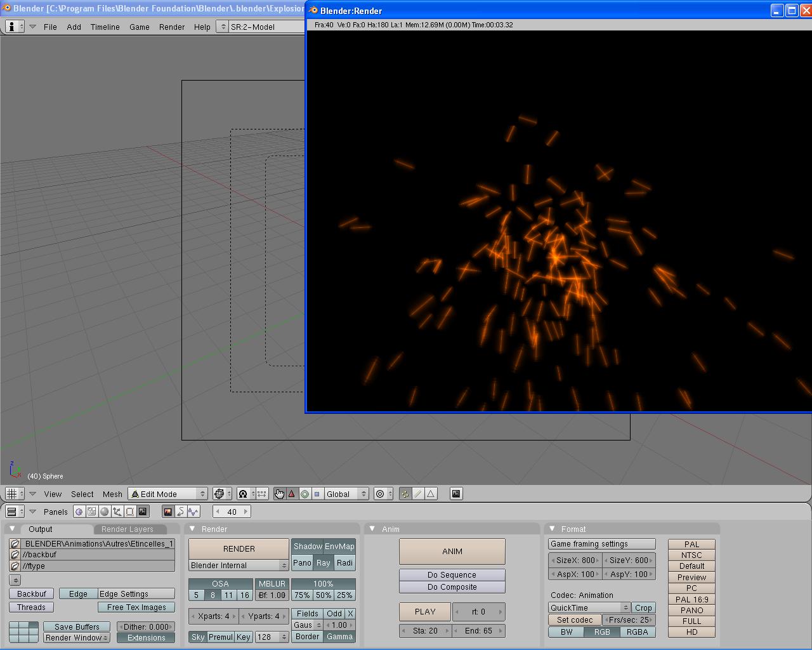Toggle Fields rendering
Image resolution: width=812 pixels, height=650 pixels.
click(308, 614)
